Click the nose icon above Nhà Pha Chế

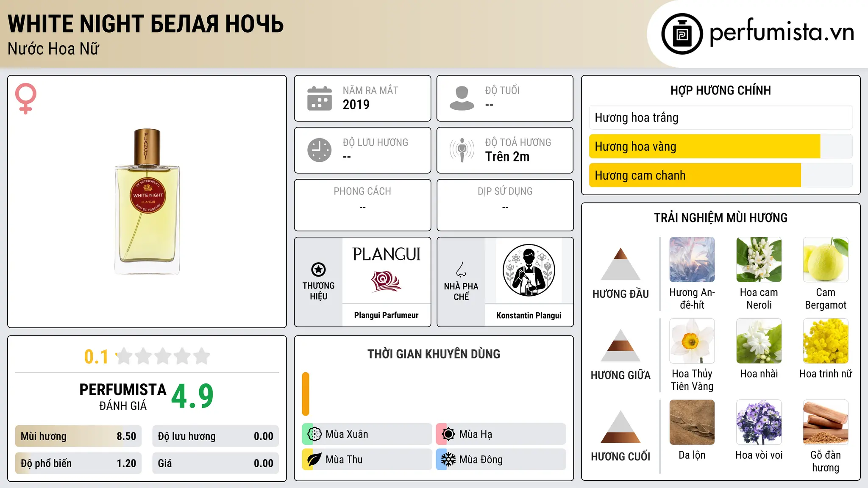point(461,269)
